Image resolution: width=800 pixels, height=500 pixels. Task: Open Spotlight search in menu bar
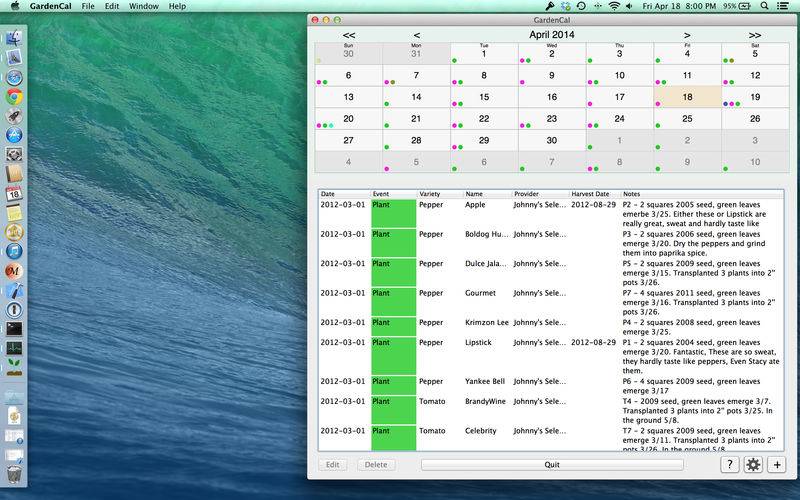[764, 6]
